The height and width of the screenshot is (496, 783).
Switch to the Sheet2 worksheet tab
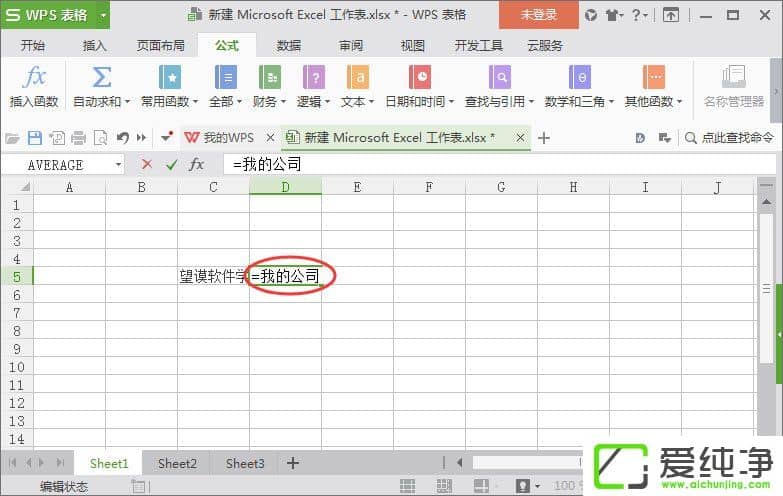177,463
